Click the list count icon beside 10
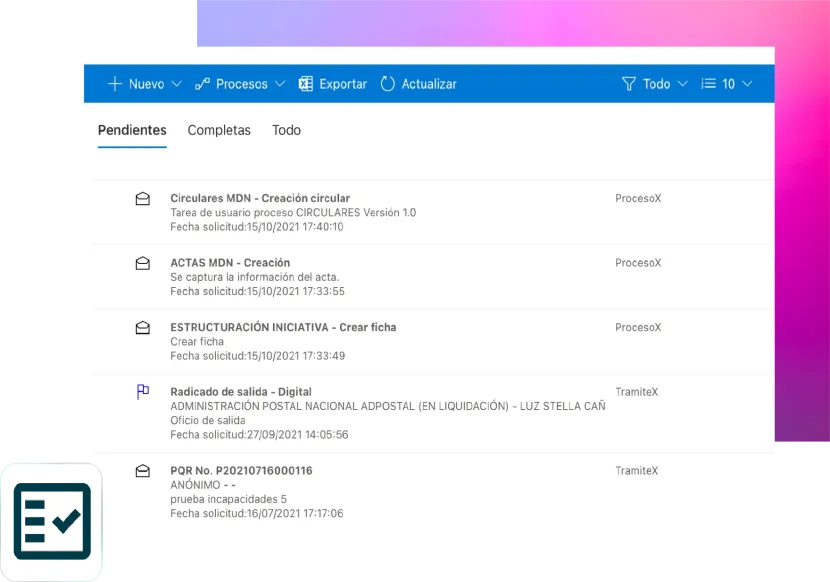This screenshot has height=582, width=830. coord(708,84)
